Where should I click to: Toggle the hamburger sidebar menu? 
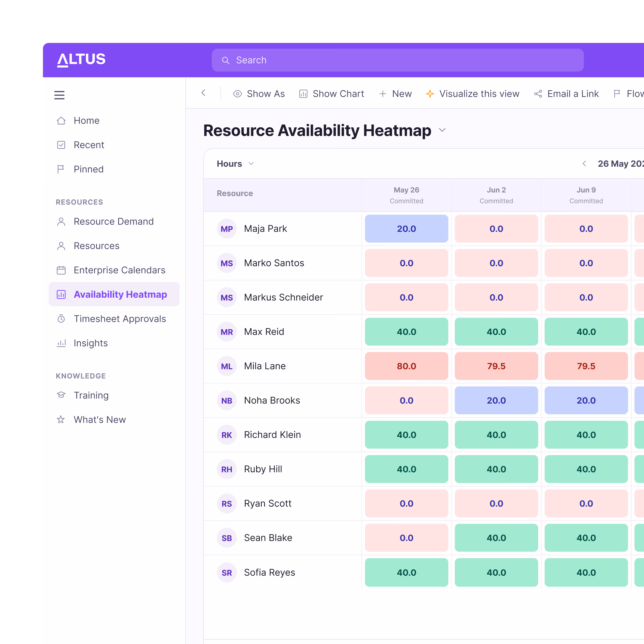pos(59,95)
